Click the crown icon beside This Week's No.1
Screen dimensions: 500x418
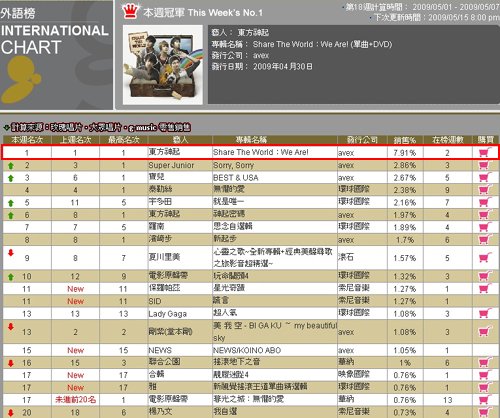[x=130, y=11]
